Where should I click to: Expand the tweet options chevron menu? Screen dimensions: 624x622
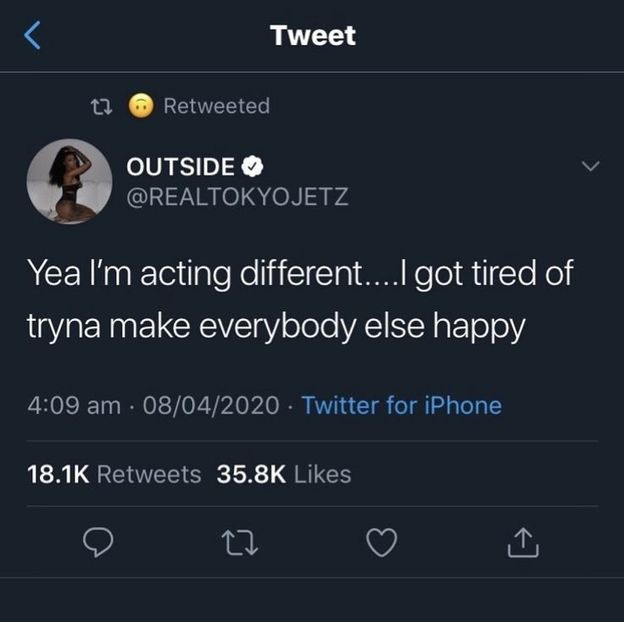pyautogui.click(x=591, y=165)
